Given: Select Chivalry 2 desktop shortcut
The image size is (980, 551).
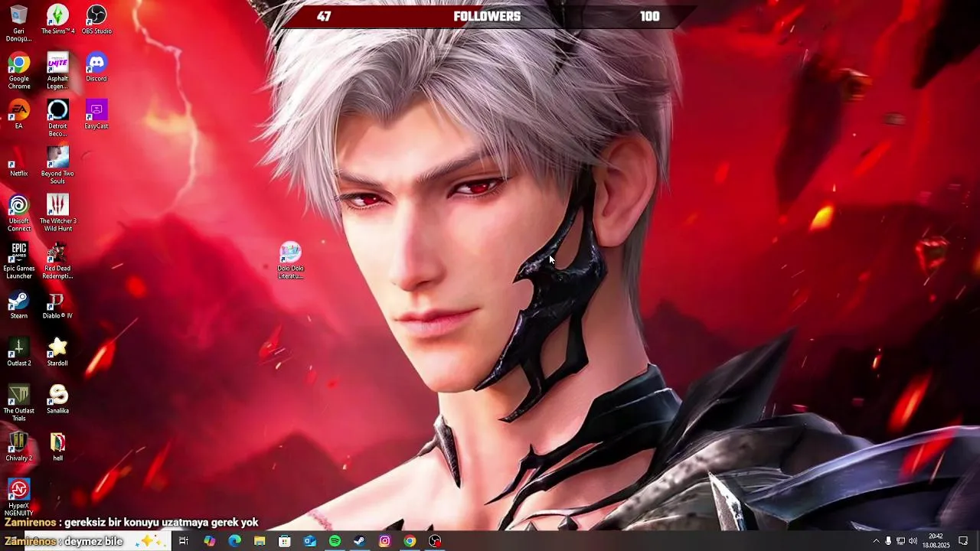Looking at the screenshot, I should click(x=18, y=447).
